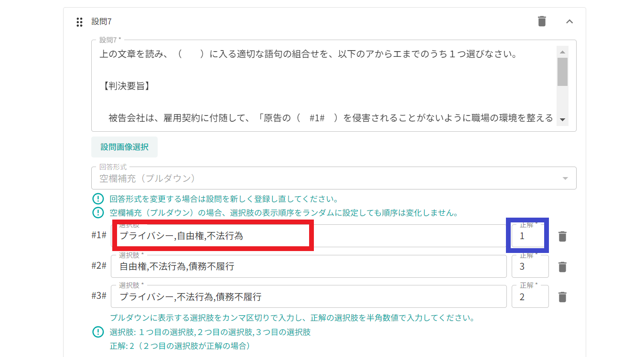
Task: Click the drag handle beside 設問7
Action: coord(80,22)
